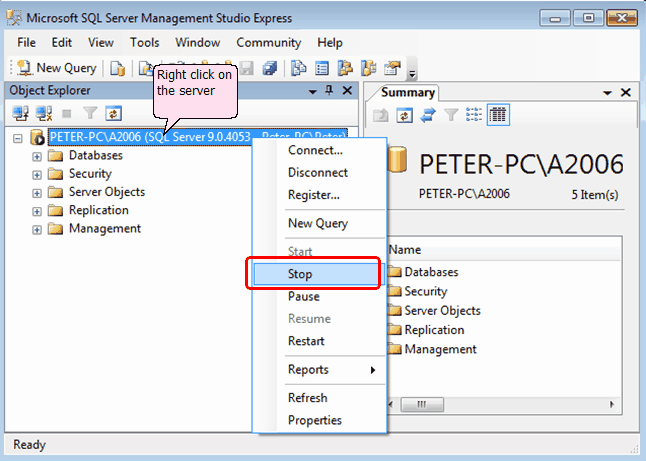Click the Synchronize arrows icon in the Summary toolbar
646x461 pixels.
(x=428, y=115)
